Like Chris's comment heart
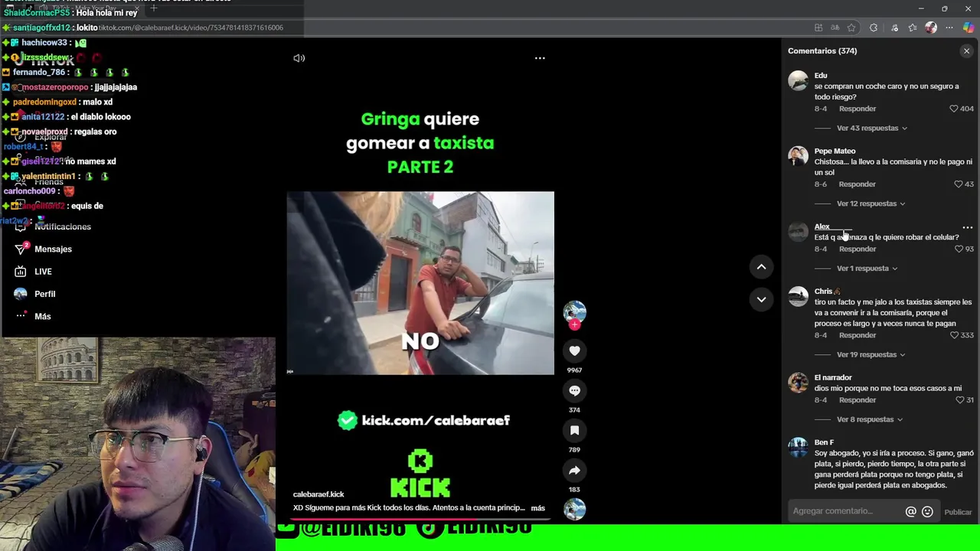Image resolution: width=980 pixels, height=551 pixels. (x=953, y=335)
